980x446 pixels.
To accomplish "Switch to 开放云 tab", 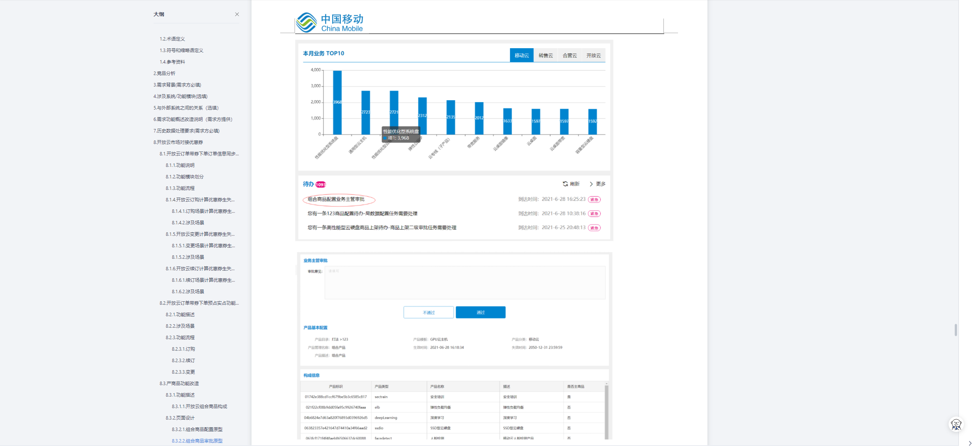I will point(593,55).
